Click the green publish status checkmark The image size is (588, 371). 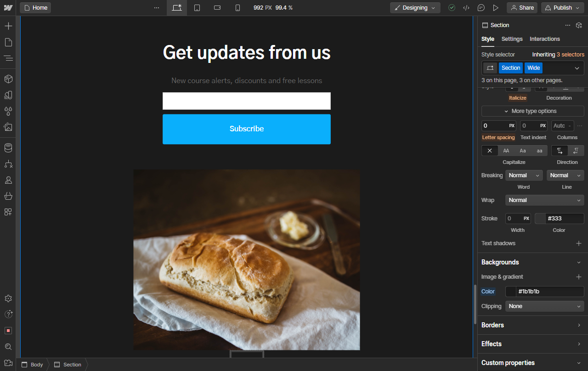[x=452, y=8]
